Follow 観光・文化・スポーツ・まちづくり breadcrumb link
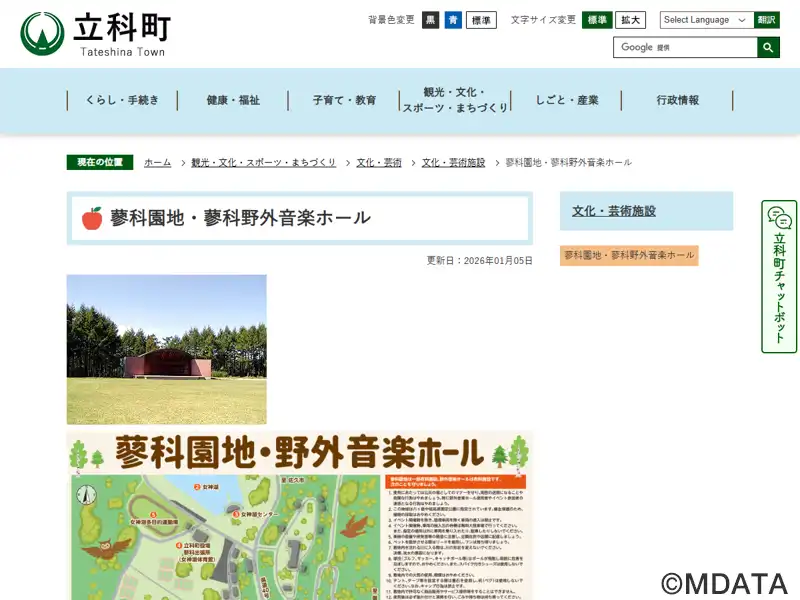800x600 pixels. [x=264, y=162]
